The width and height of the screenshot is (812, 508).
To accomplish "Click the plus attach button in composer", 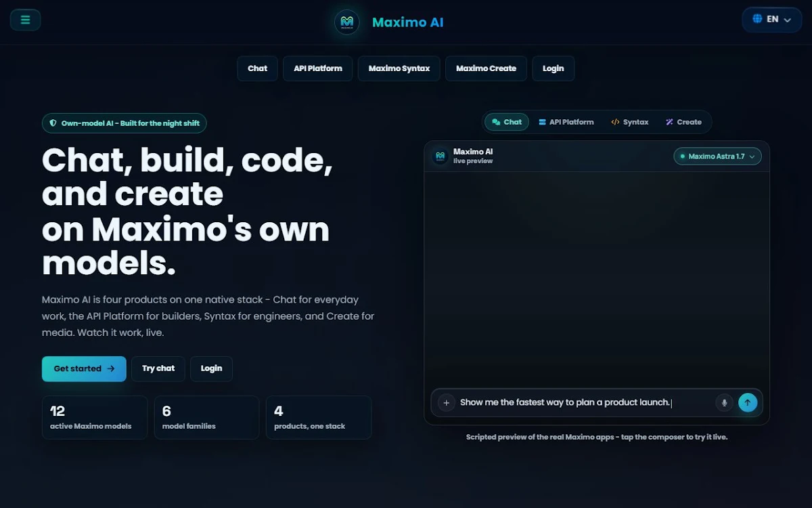I will [x=446, y=402].
